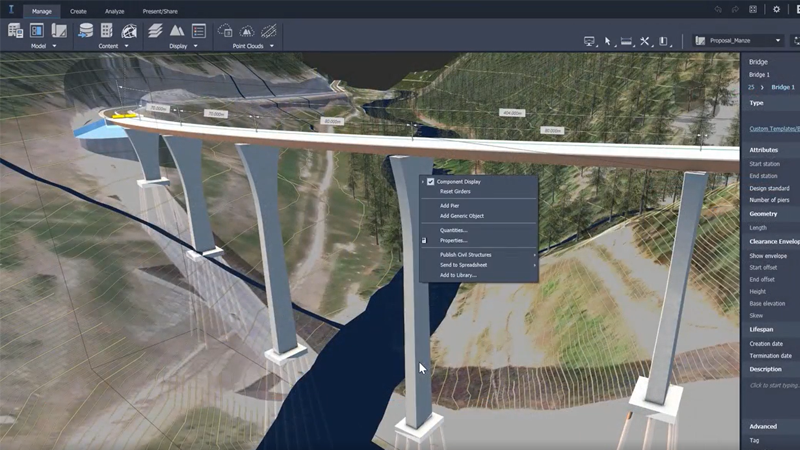Screen dimensions: 800x450
Task: Choose Add Pier from context menu
Action: 449,205
